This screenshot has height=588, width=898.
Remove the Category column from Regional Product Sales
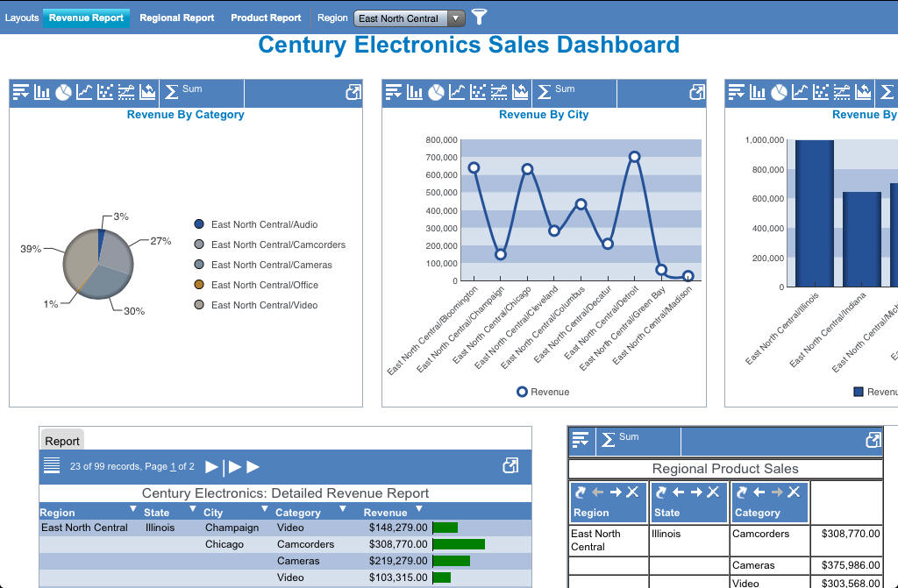pyautogui.click(x=794, y=492)
